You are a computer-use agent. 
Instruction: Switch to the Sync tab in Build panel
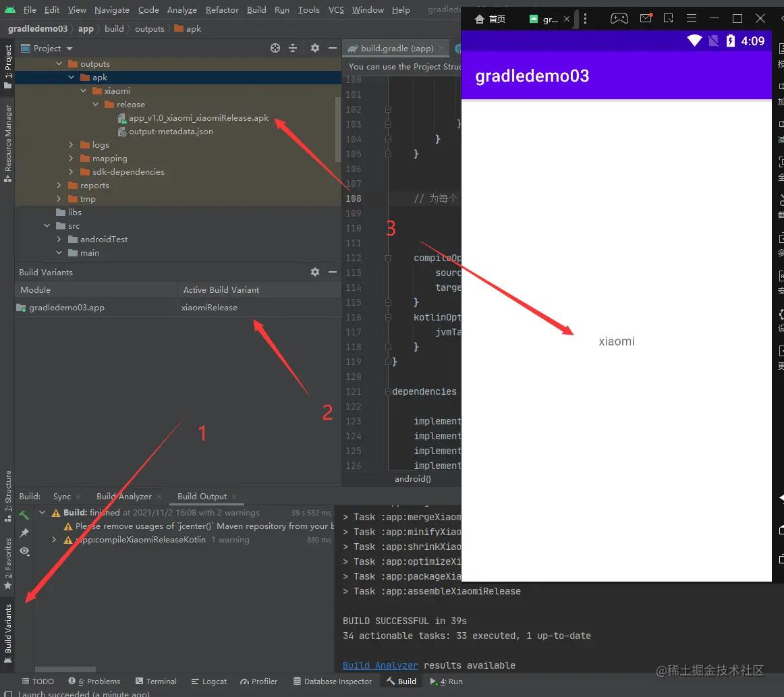tap(62, 497)
